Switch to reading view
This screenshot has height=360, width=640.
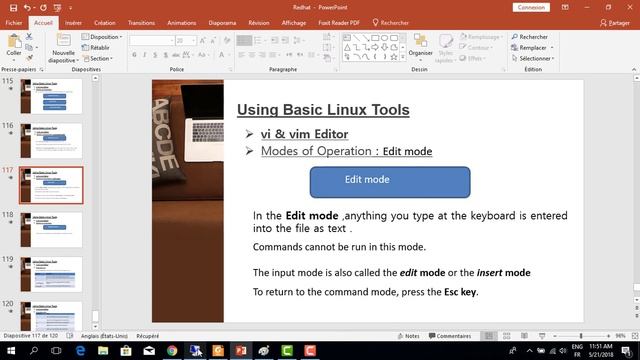pyautogui.click(x=524, y=336)
